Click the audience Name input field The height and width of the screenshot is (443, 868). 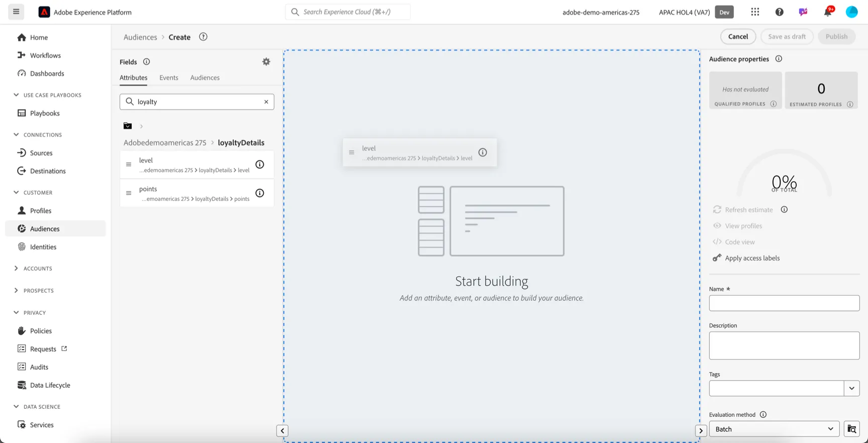pos(784,303)
